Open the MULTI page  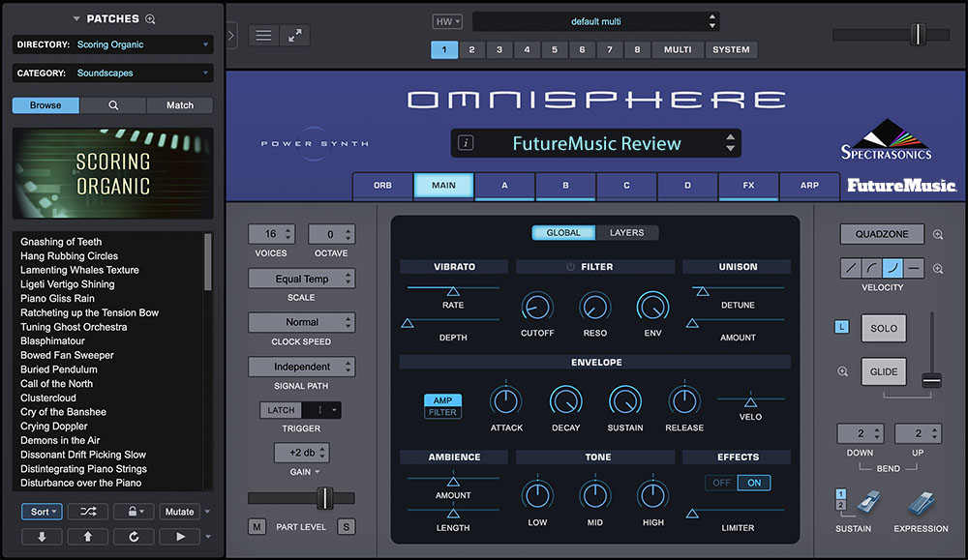pos(678,49)
